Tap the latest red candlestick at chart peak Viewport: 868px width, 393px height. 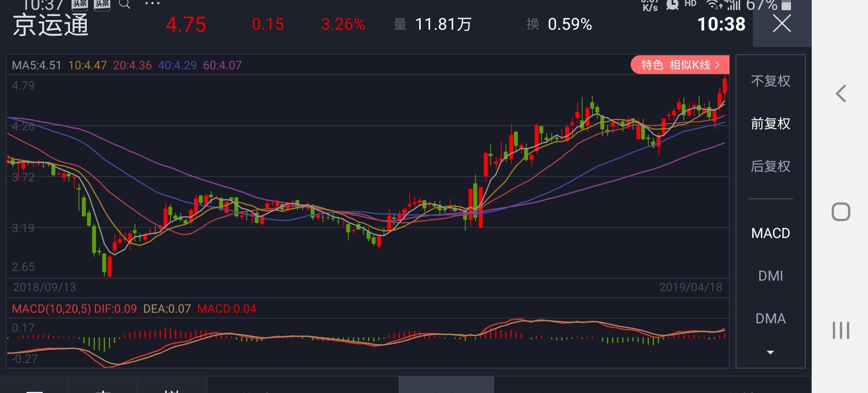725,85
